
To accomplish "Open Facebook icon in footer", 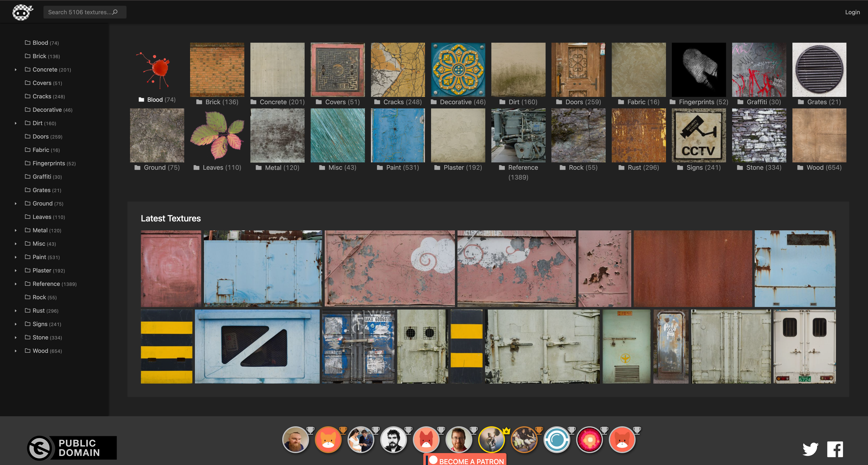I will point(835,449).
